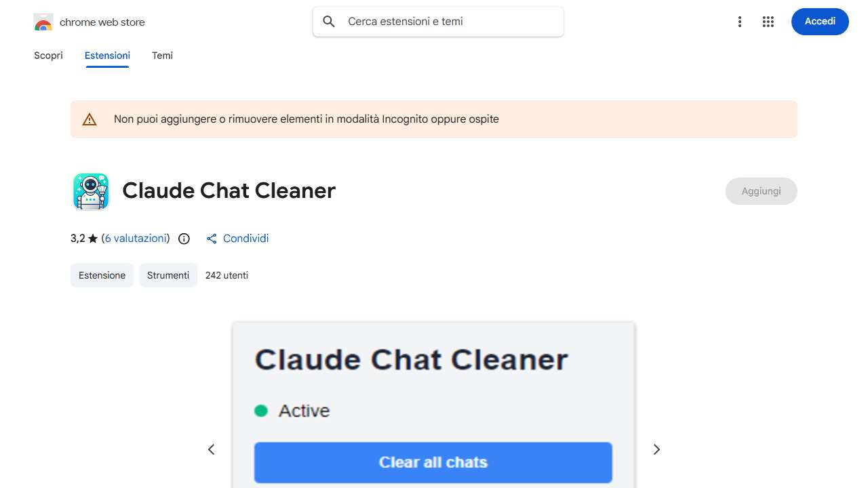Open the 6 valutazioni reviews link
This screenshot has width=868, height=488.
(135, 239)
